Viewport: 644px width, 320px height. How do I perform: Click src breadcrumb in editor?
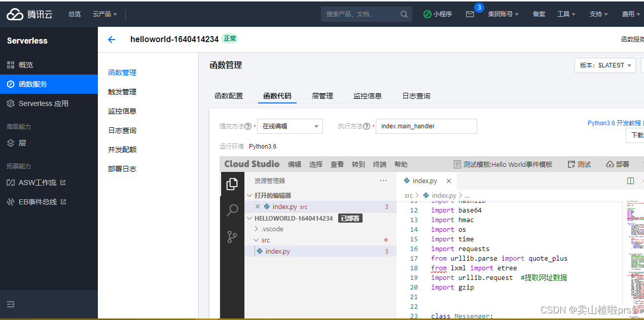(x=409, y=195)
